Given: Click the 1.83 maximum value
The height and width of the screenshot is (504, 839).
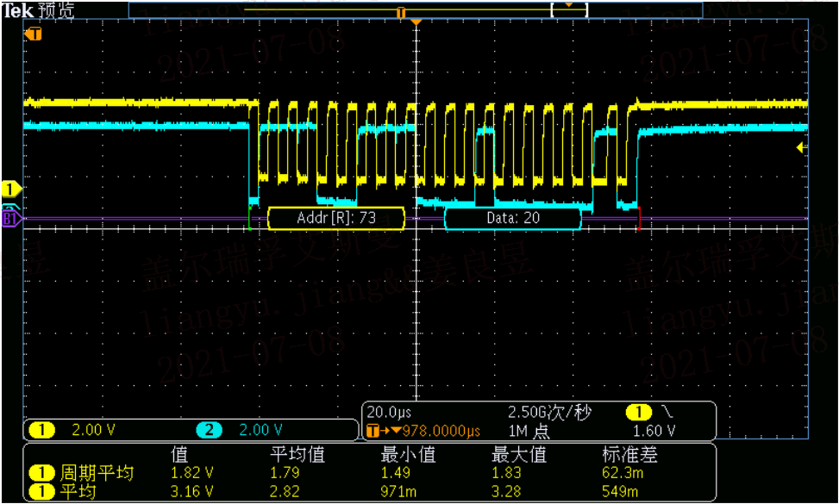Looking at the screenshot, I should pyautogui.click(x=505, y=473).
